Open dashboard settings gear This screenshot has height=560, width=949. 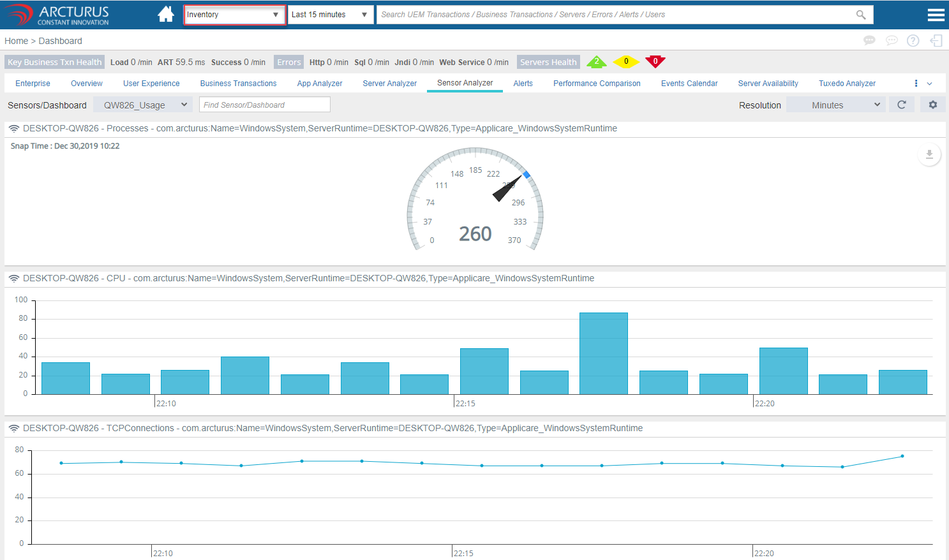click(x=932, y=105)
